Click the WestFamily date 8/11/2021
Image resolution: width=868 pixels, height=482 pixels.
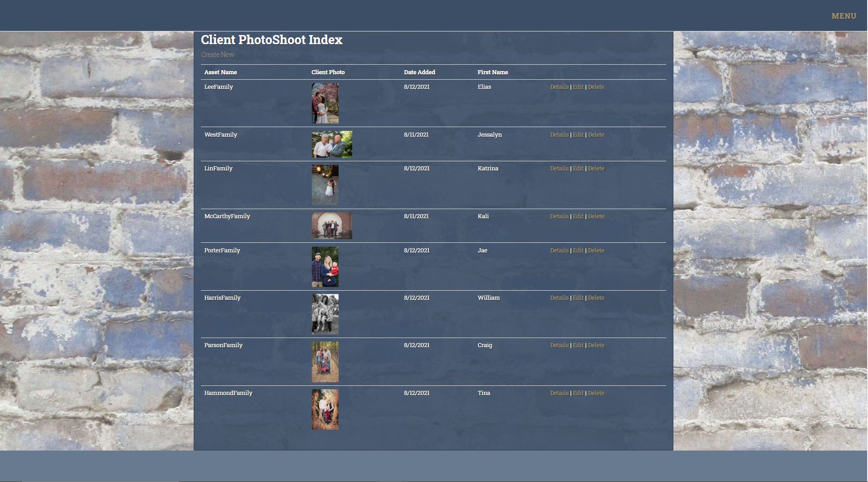(416, 134)
